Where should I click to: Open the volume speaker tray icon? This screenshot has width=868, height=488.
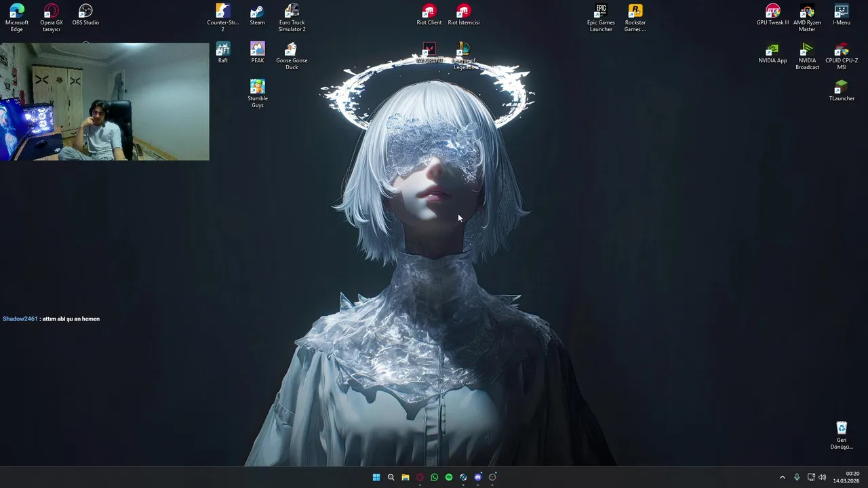click(x=823, y=477)
